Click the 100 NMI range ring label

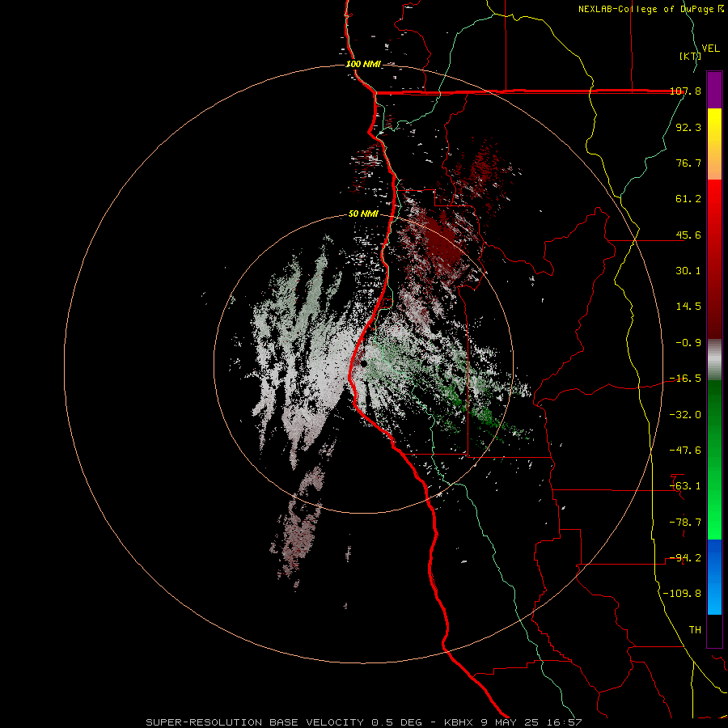363,64
